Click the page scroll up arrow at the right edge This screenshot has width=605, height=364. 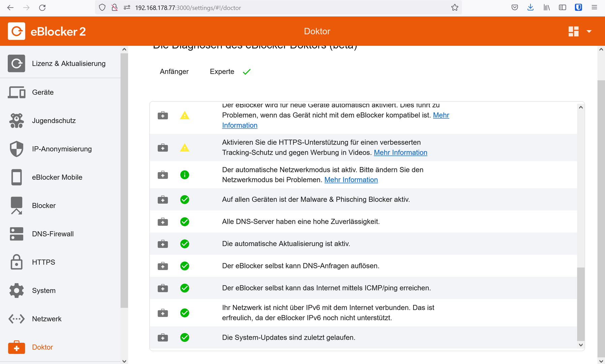tap(601, 50)
